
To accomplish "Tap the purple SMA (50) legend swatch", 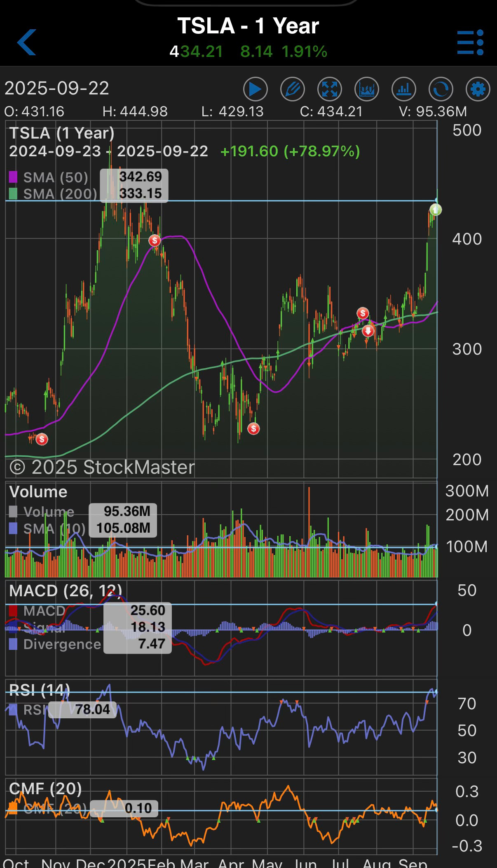I will point(13,177).
